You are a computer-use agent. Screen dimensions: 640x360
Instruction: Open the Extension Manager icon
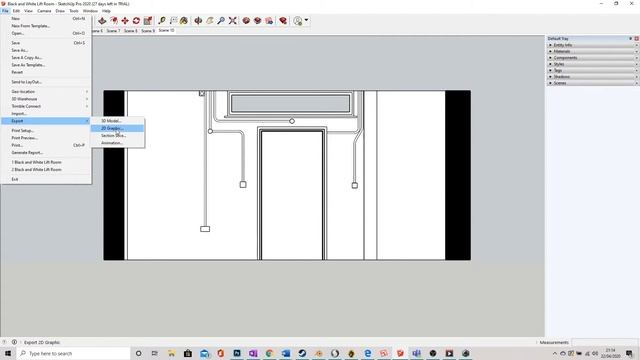pyautogui.click(x=283, y=20)
